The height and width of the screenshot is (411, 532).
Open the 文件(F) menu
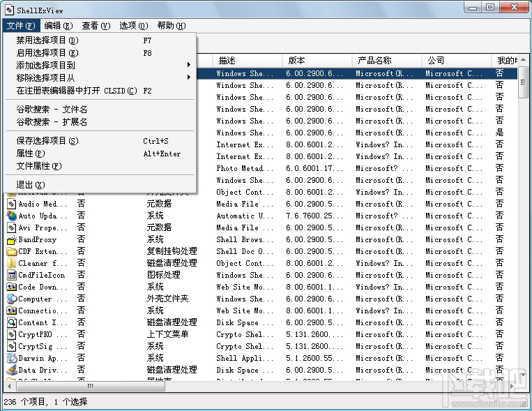click(x=21, y=26)
